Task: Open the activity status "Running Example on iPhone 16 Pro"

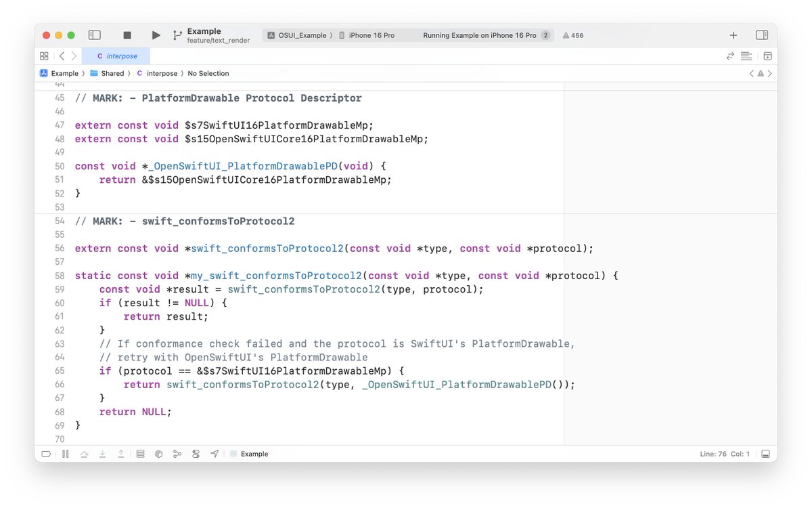Action: (479, 35)
